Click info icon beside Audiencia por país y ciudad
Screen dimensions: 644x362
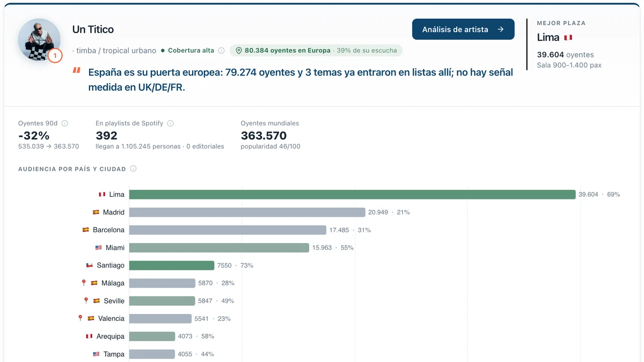(x=133, y=168)
